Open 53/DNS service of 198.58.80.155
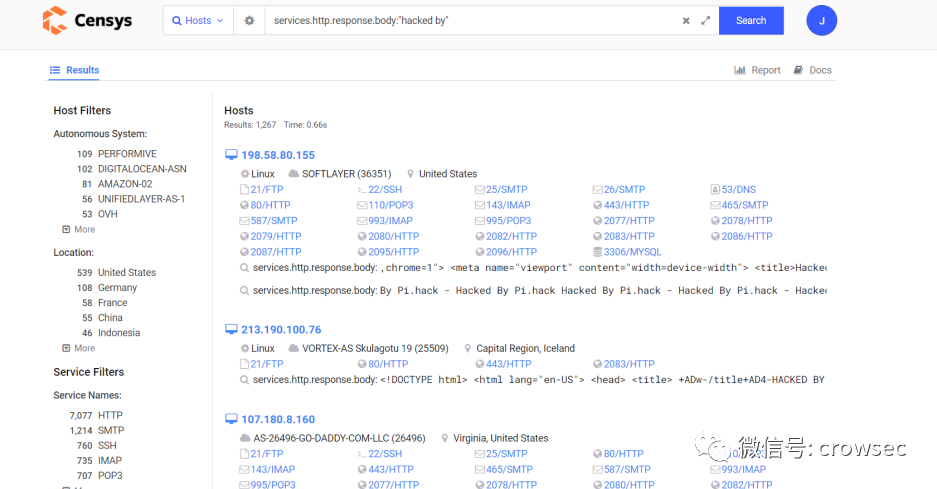The image size is (937, 489). point(739,190)
